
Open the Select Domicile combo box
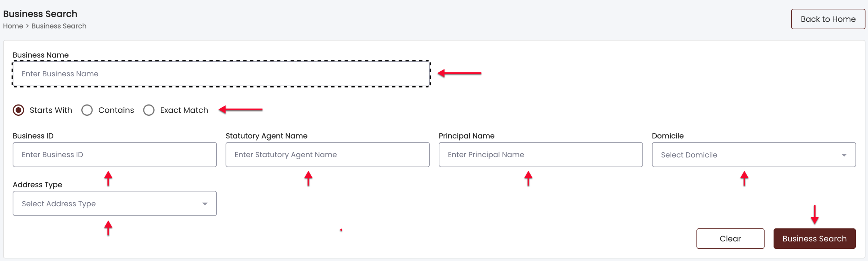(746, 155)
